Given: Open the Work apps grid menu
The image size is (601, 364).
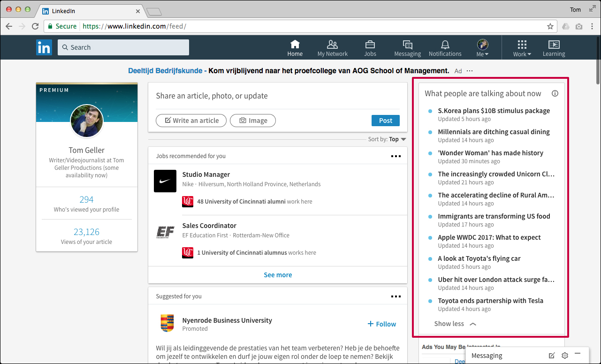Looking at the screenshot, I should tap(522, 48).
